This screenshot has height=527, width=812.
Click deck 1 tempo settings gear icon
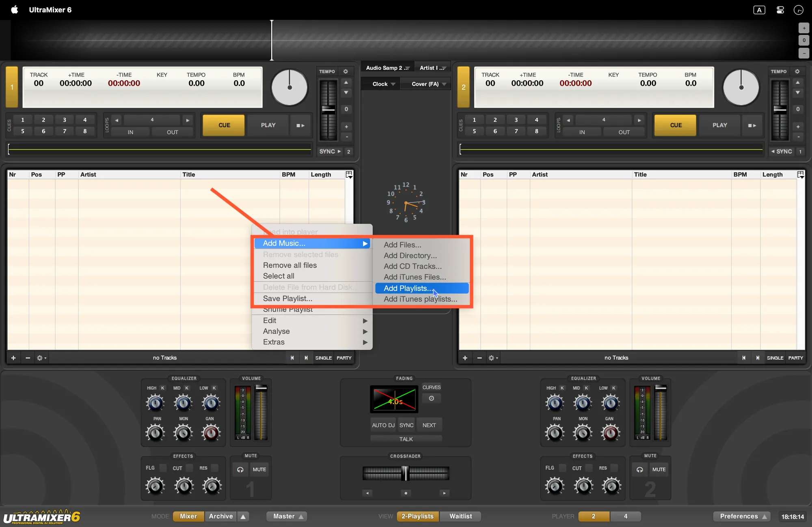tap(346, 71)
